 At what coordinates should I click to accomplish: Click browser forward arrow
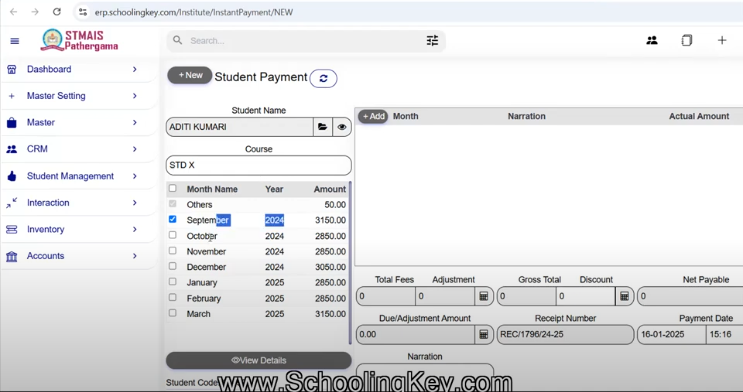point(35,12)
